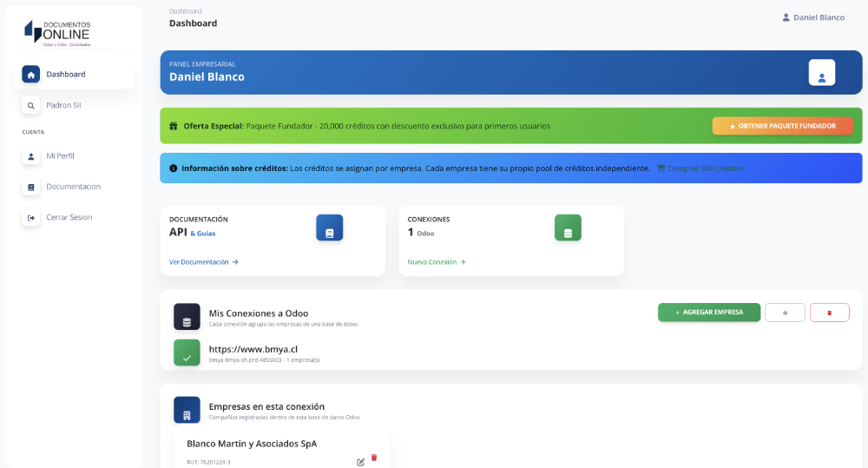The height and width of the screenshot is (468, 868).
Task: Open connection settings with the gear button
Action: pos(785,313)
